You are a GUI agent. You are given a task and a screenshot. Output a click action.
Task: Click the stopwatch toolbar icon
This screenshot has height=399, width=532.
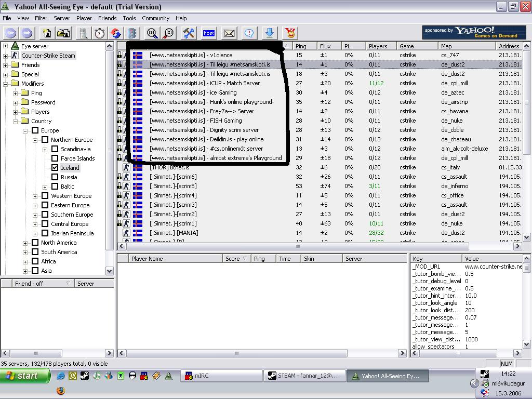[99, 33]
